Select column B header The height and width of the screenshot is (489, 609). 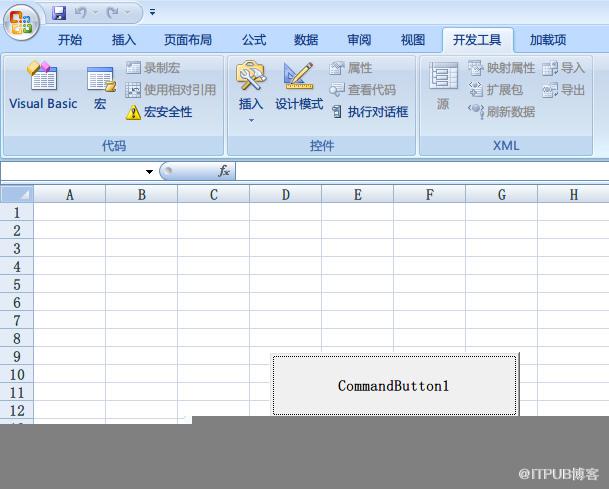coord(141,194)
